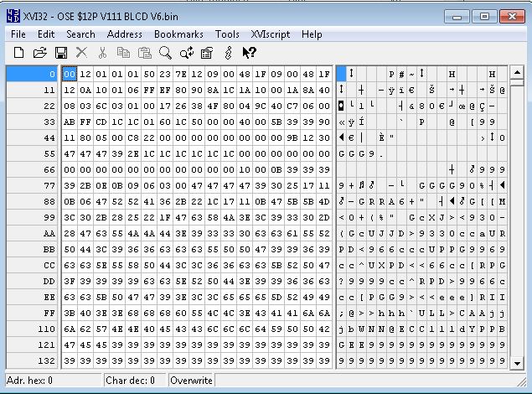532x394 pixels.
Task: Select hex byte 7E in row 0
Action: pos(181,74)
